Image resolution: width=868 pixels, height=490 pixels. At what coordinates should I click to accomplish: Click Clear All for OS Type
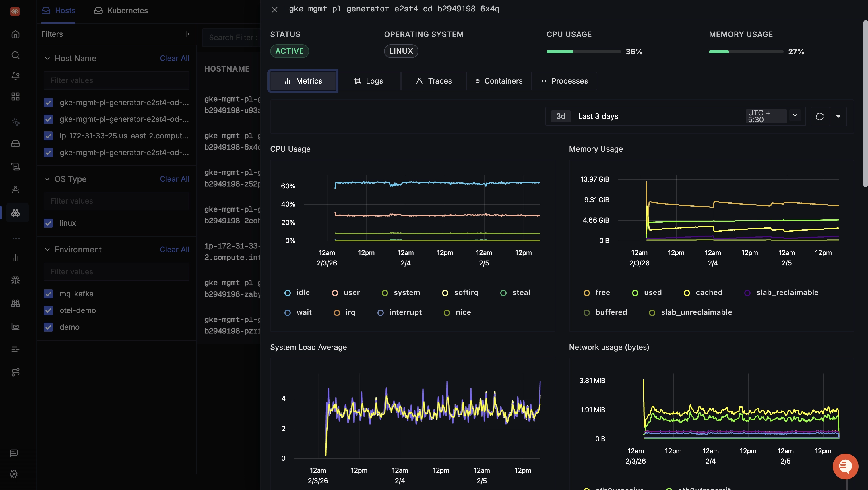pos(174,179)
